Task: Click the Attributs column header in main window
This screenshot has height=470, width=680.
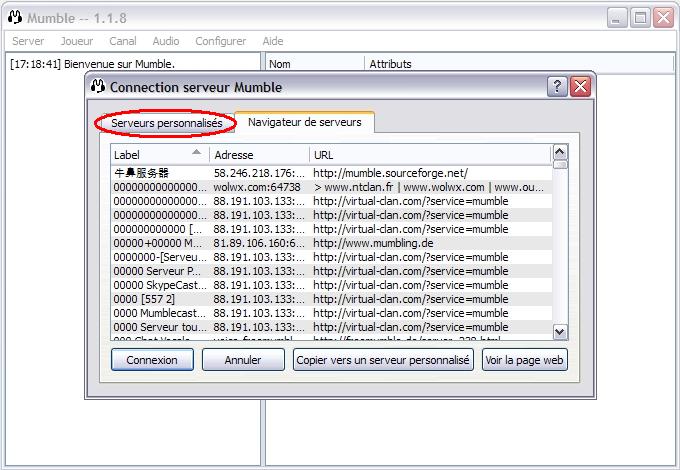Action: (x=519, y=64)
